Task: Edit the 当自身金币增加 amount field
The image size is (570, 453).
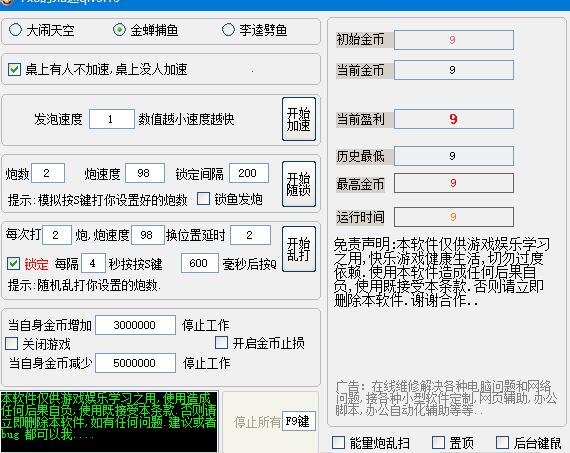Action: 135,325
